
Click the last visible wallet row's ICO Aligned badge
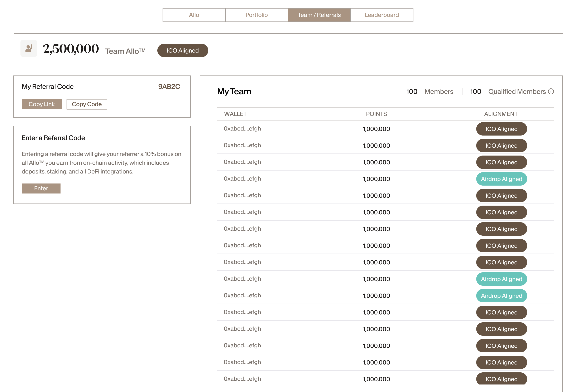click(x=501, y=379)
